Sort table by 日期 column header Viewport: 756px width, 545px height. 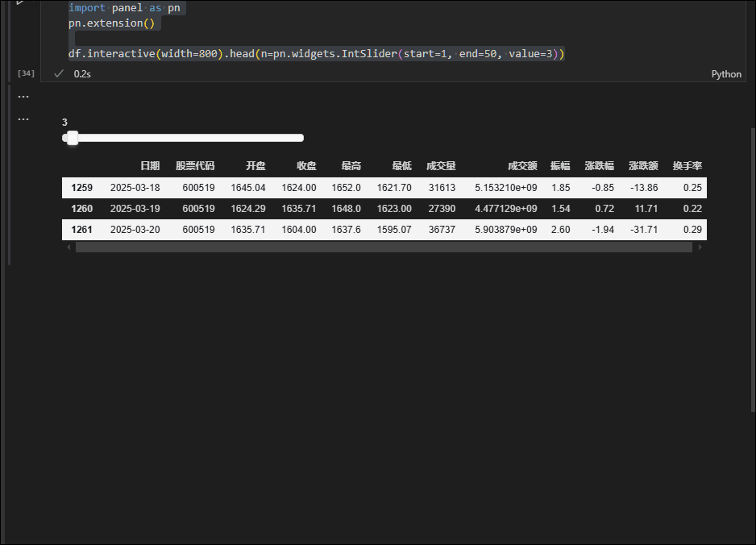[x=149, y=166]
